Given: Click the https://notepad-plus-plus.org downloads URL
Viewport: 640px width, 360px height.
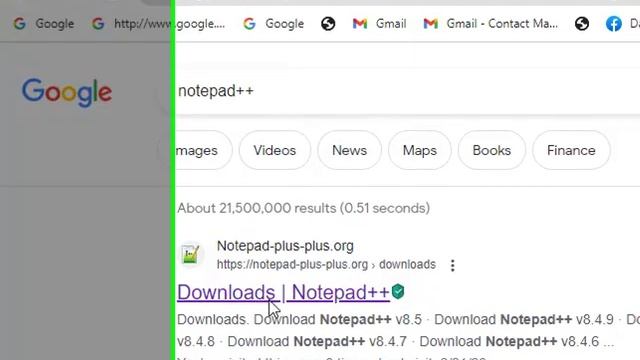Looking at the screenshot, I should point(326,264).
